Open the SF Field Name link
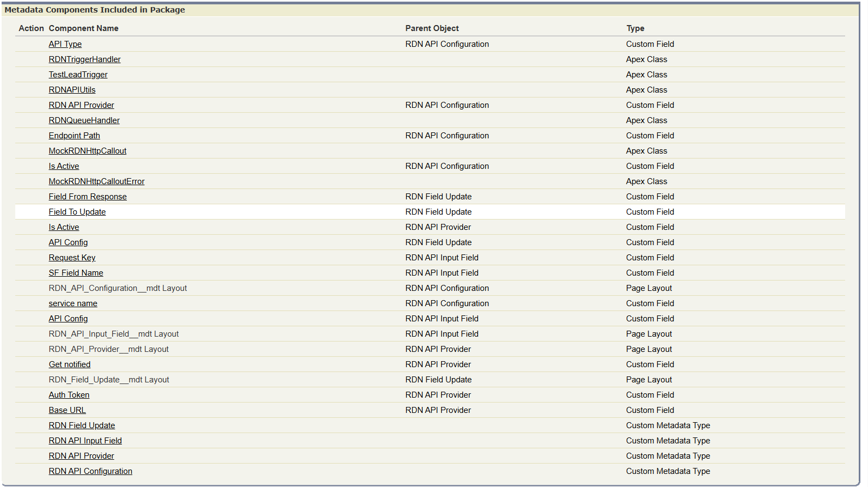The image size is (868, 487). click(76, 273)
